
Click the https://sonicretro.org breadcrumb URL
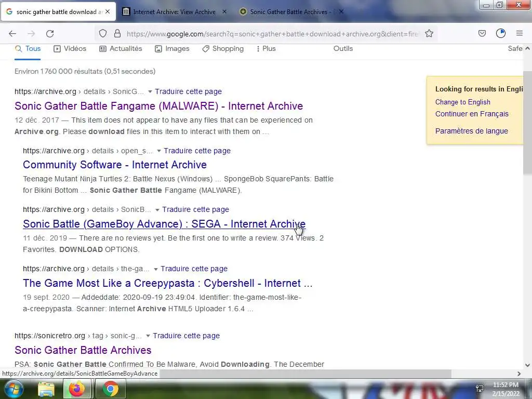[x=78, y=336]
